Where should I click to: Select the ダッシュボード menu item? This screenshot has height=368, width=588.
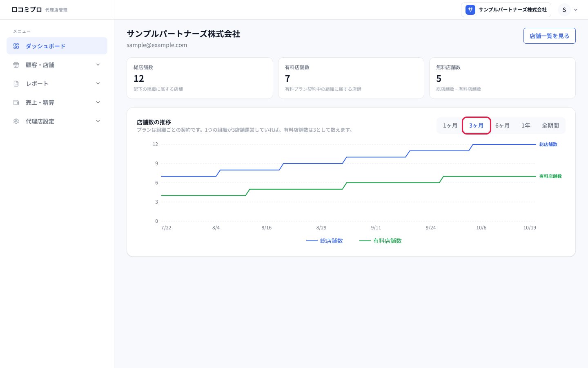point(57,46)
